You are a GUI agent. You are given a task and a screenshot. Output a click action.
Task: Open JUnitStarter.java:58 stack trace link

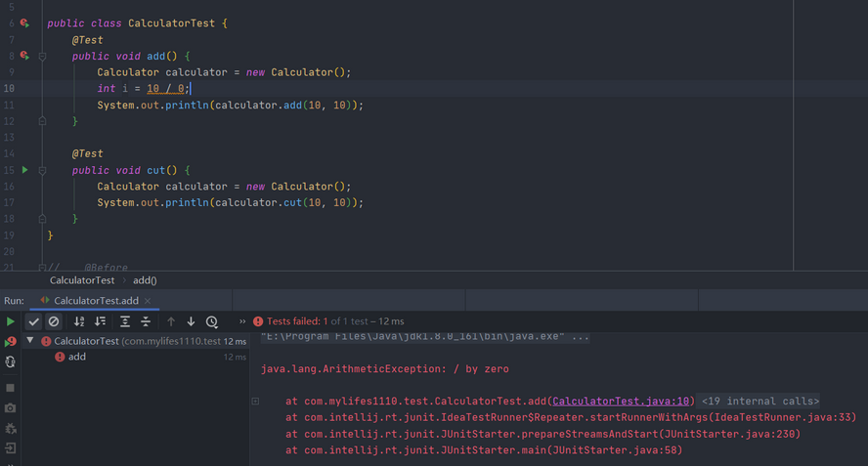(x=614, y=450)
